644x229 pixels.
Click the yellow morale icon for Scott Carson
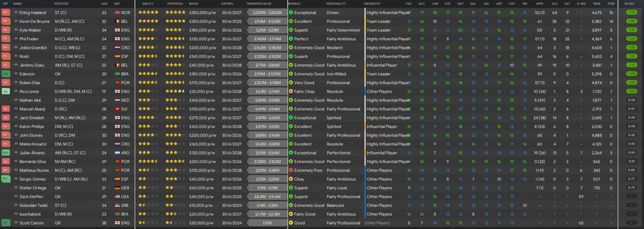tap(291, 222)
